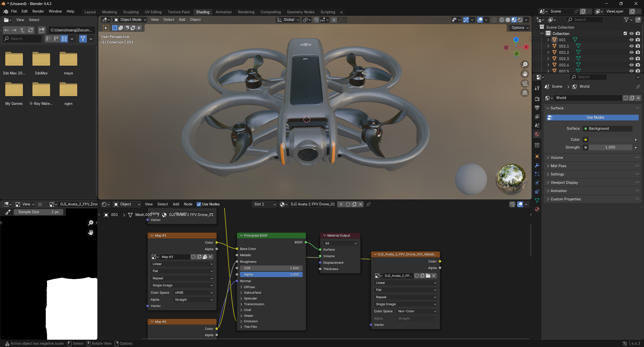Click the file browser Search field
Screen dimensions: 644x347
click(x=22, y=39)
